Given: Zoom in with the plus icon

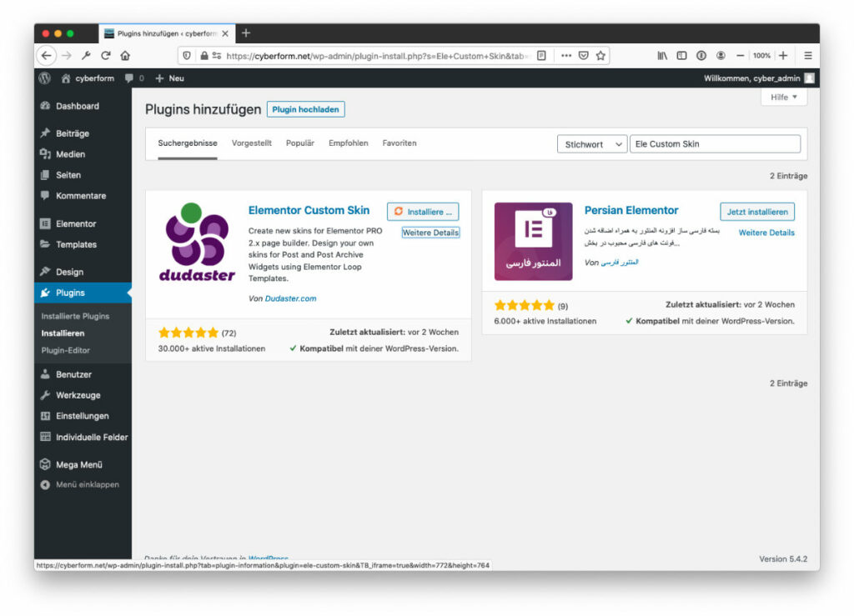Looking at the screenshot, I should click(x=783, y=56).
